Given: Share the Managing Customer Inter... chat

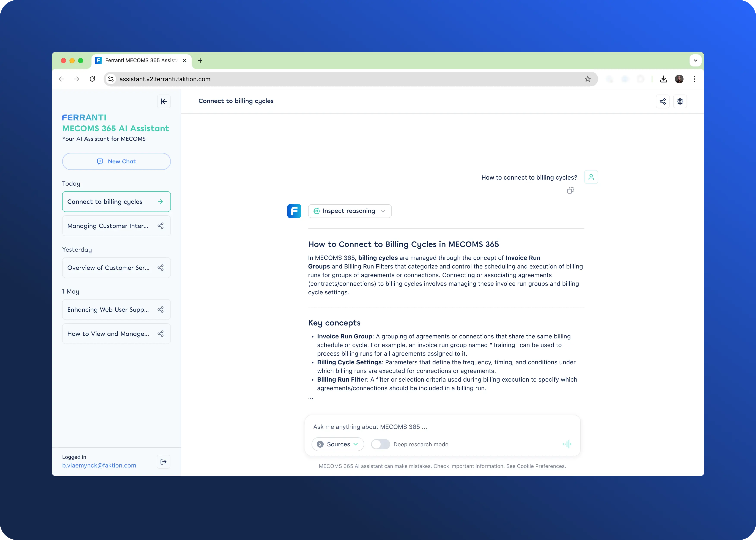Looking at the screenshot, I should 161,226.
